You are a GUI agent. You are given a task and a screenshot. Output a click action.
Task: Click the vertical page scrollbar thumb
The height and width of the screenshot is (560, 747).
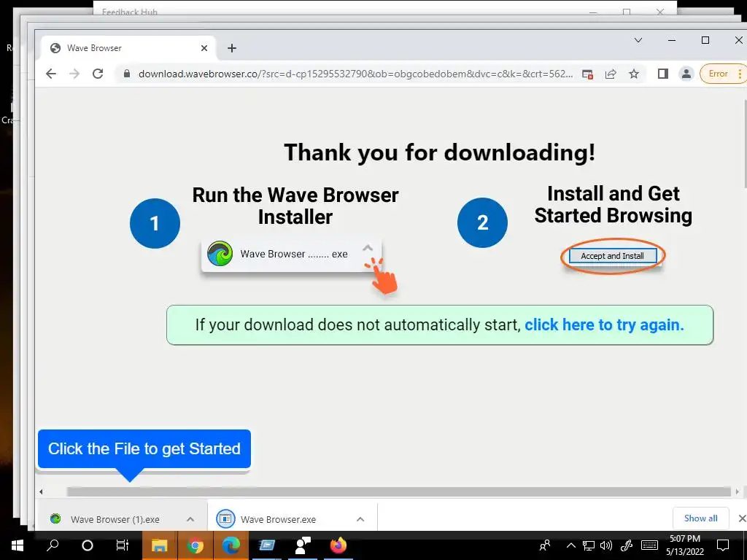coord(744,143)
